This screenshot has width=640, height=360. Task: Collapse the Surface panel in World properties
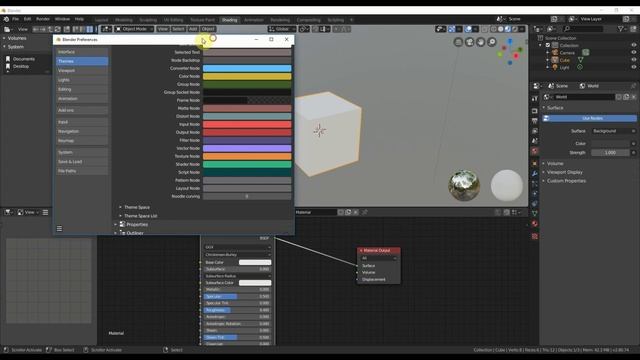555,108
